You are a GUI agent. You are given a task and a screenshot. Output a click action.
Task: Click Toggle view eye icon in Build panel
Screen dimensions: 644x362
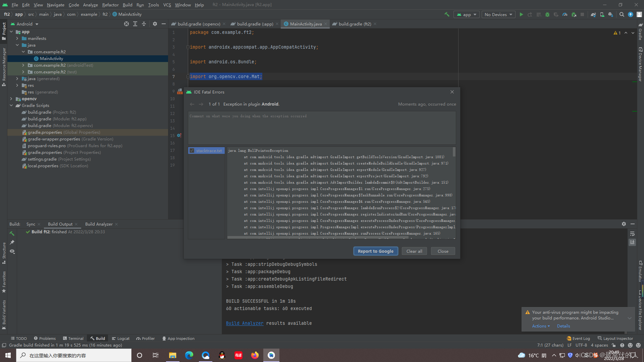(12, 251)
